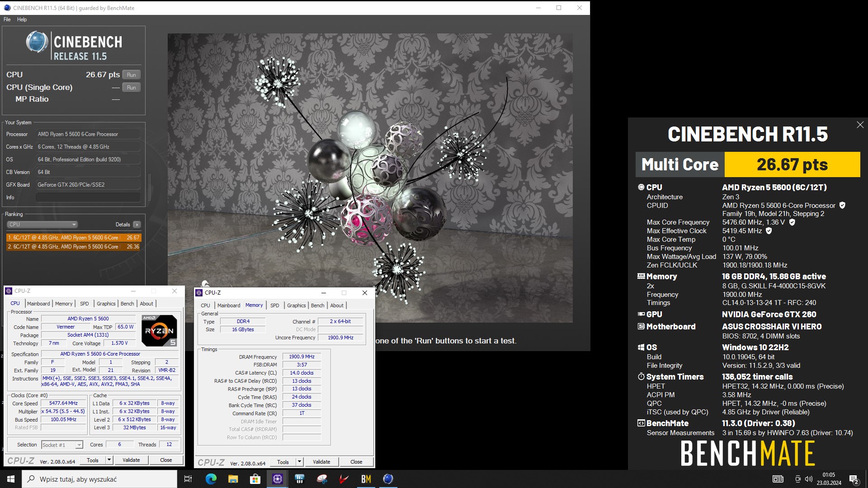Open Bench tab in left CPU-Z window
This screenshot has width=868, height=488.
tap(127, 304)
